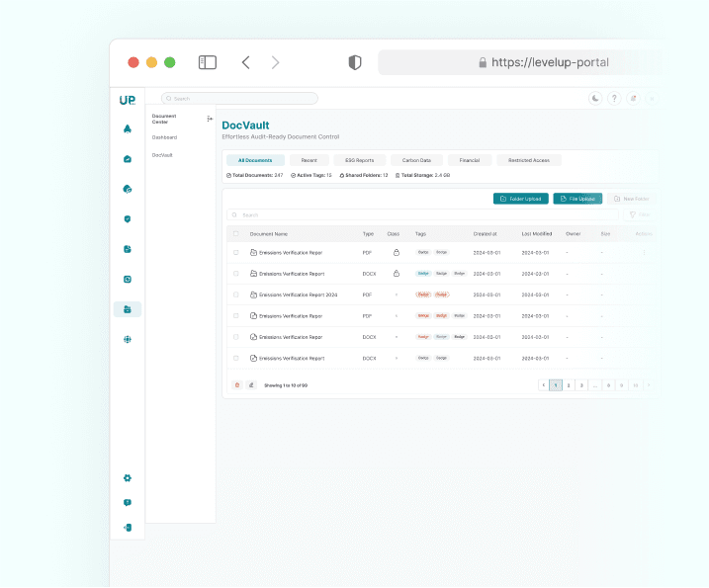This screenshot has height=588, width=709.
Task: Toggle dark mode moon icon
Action: tap(594, 99)
